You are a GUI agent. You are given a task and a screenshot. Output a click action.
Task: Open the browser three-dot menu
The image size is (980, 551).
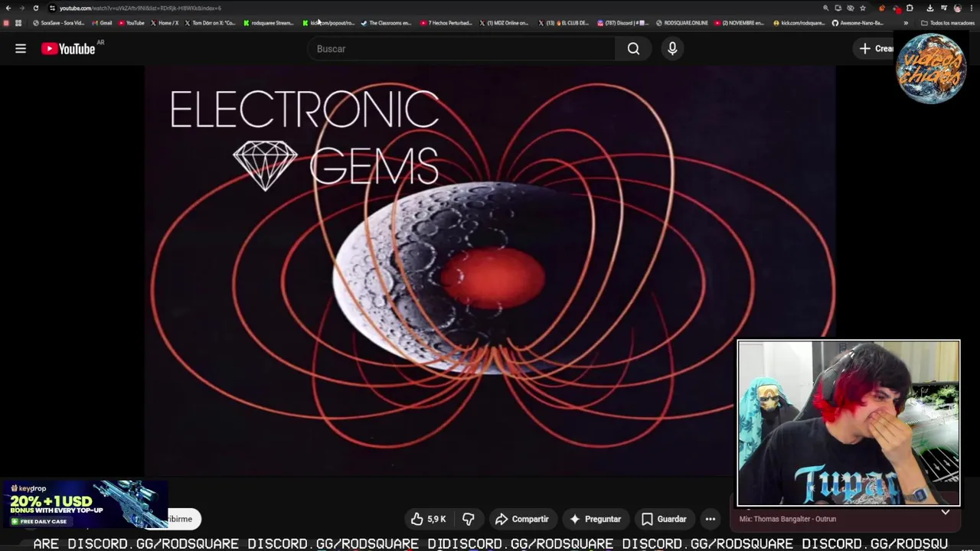coord(972,8)
